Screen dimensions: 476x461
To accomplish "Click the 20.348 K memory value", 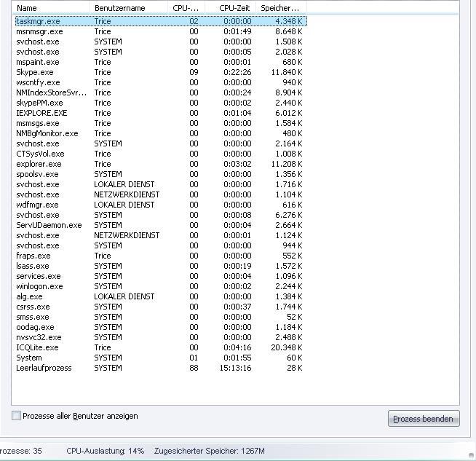I will pyautogui.click(x=287, y=347).
